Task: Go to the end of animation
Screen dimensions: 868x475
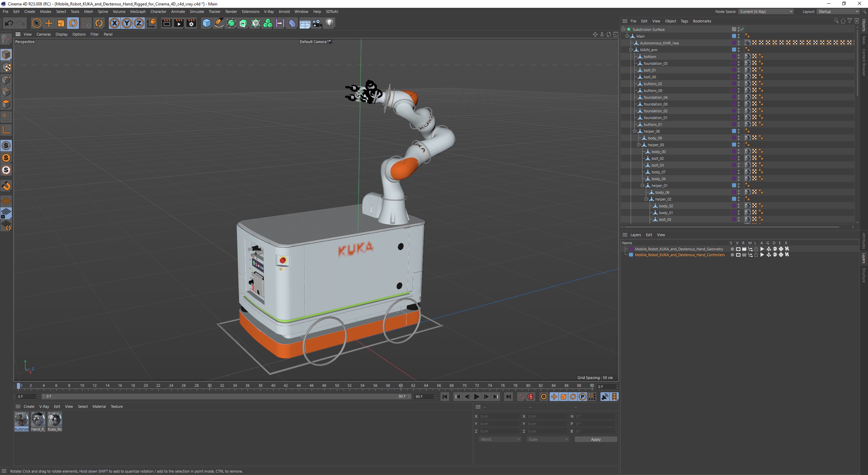Action: pyautogui.click(x=508, y=397)
